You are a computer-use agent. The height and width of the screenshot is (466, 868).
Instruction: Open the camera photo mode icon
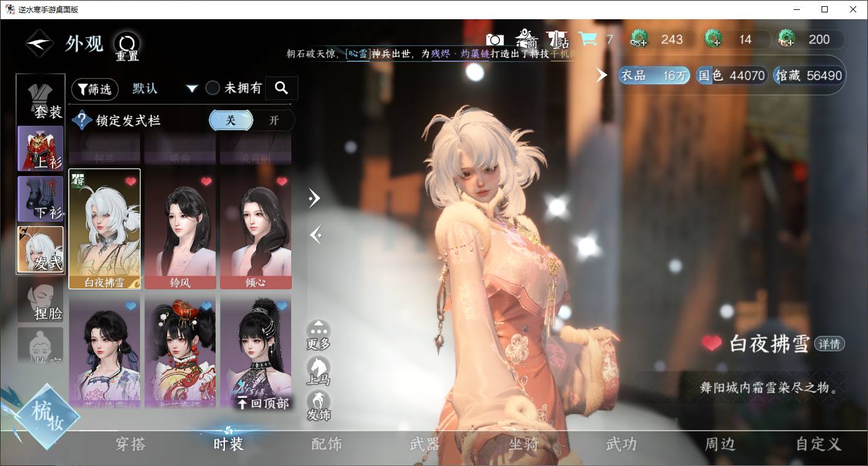click(x=495, y=40)
